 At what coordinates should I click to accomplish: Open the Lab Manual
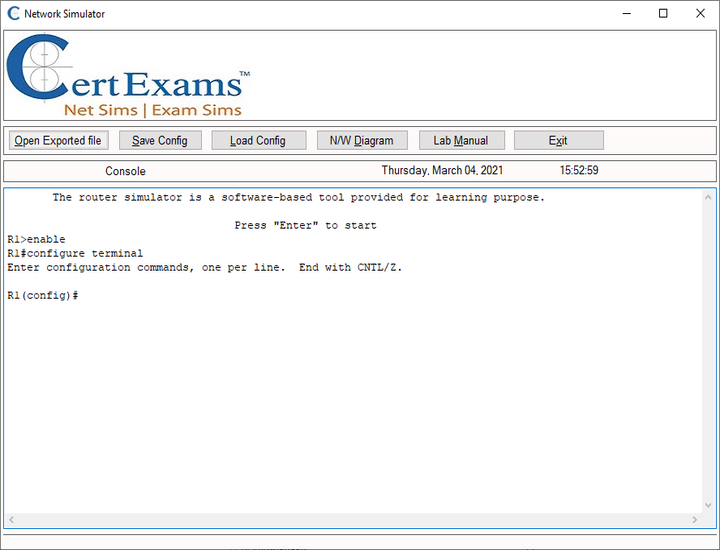461,140
